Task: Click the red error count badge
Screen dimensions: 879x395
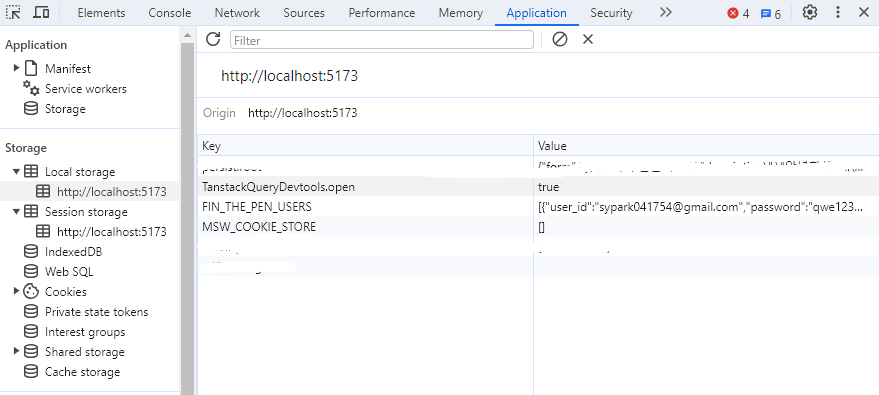Action: (x=738, y=13)
